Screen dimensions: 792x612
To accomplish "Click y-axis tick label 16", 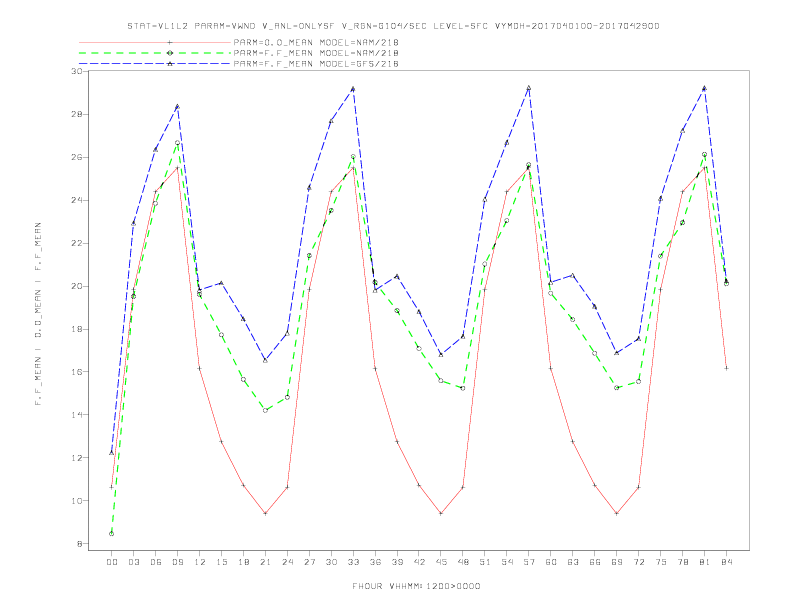I will pos(77,372).
